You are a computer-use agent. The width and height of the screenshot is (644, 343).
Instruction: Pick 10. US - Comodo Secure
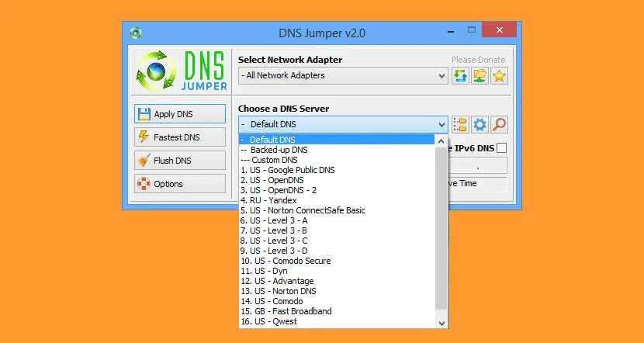(x=337, y=261)
